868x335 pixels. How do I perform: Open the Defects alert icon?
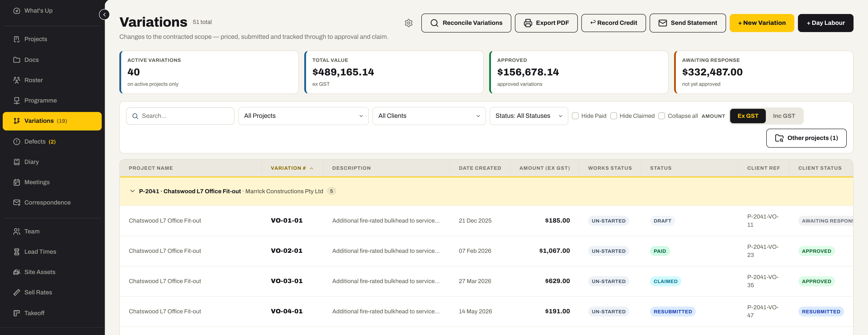pos(17,142)
